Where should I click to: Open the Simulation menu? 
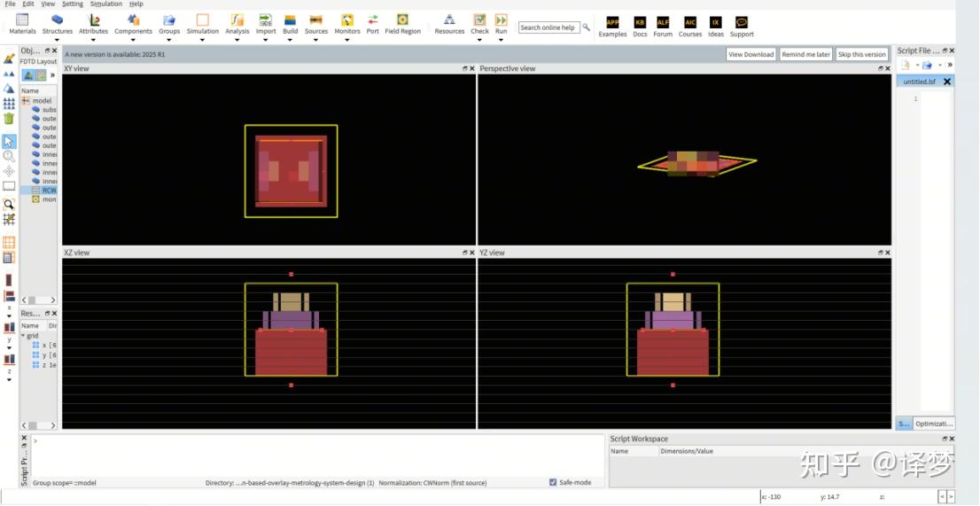(x=106, y=4)
